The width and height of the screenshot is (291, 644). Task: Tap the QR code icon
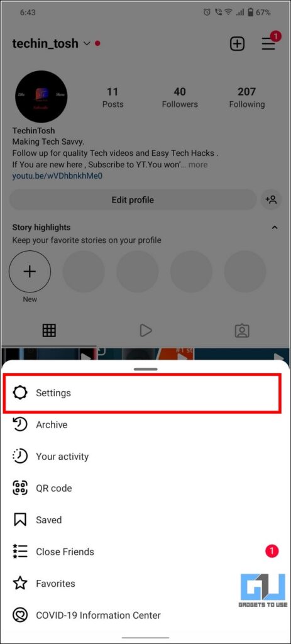coord(19,488)
